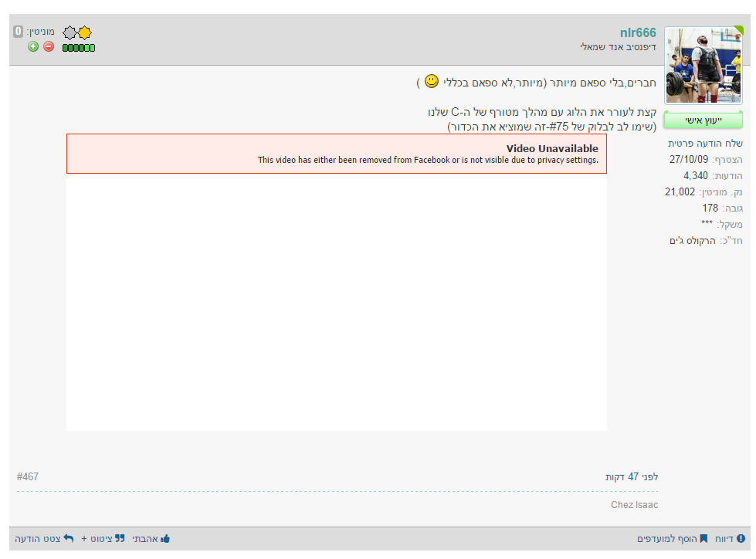Screen dimensions: 756x559
Task: Click the nlr666 avatar photo
Action: coord(703,66)
